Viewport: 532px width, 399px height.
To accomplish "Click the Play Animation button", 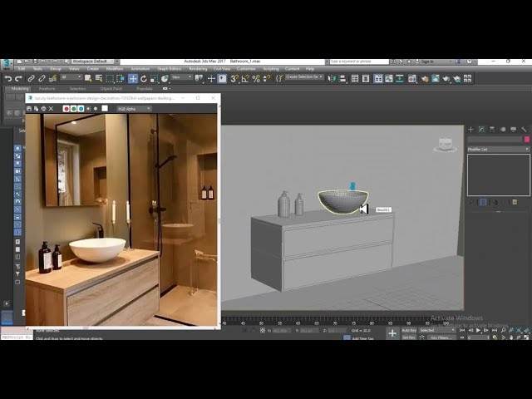I will (478, 330).
